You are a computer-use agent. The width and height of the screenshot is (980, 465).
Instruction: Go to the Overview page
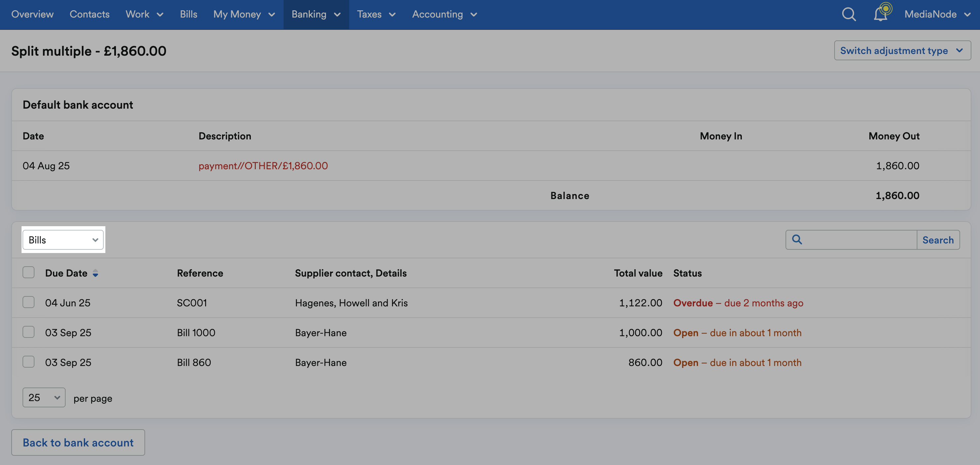(32, 15)
